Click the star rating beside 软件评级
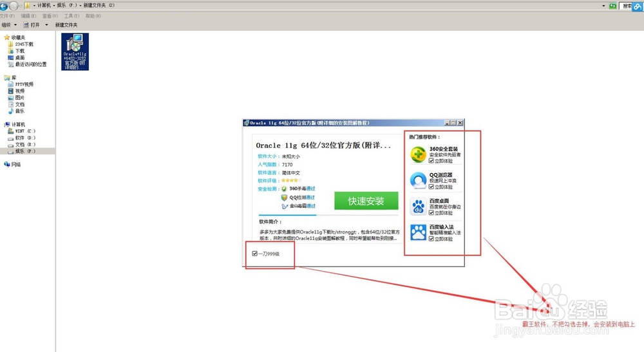Image resolution: width=644 pixels, height=352 pixels. [291, 181]
